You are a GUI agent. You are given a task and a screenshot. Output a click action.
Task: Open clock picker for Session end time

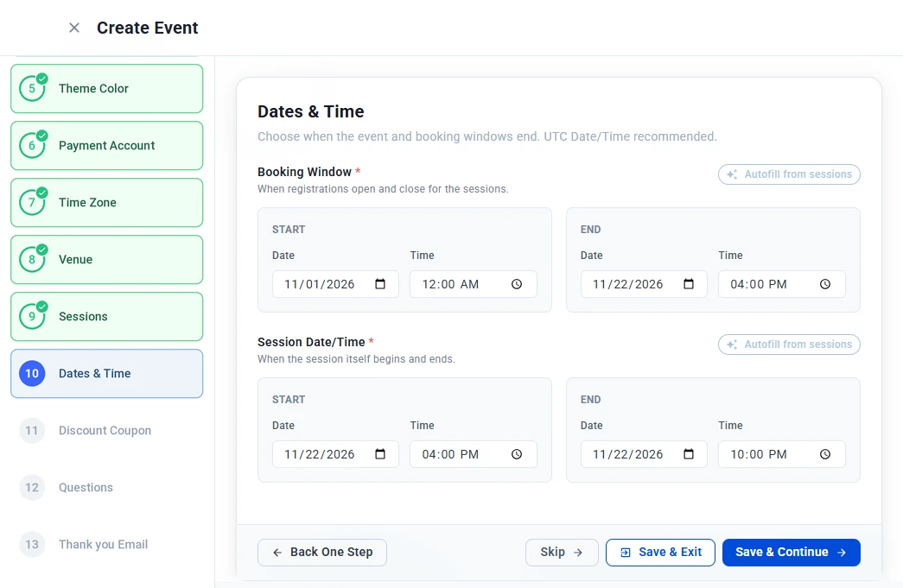825,454
